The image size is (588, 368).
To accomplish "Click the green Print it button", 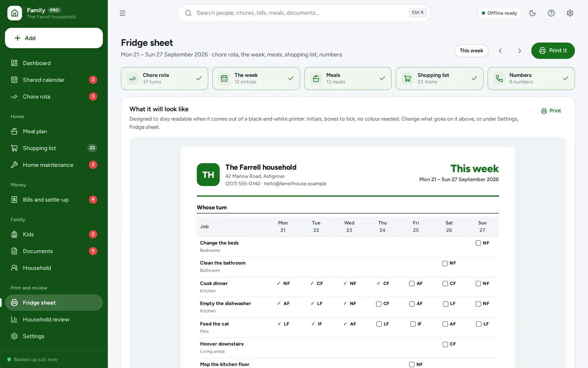I will 553,50.
